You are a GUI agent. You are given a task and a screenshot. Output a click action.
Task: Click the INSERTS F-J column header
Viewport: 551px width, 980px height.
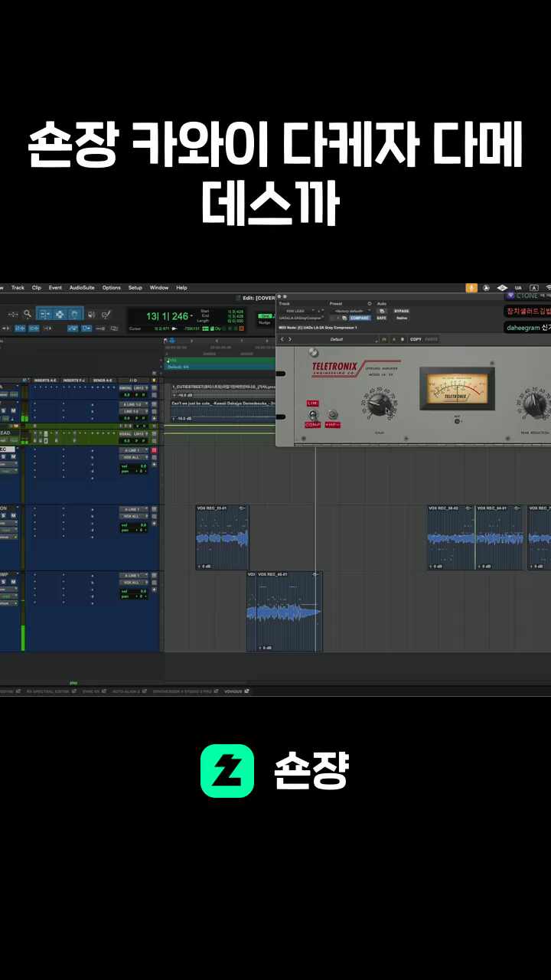75,380
